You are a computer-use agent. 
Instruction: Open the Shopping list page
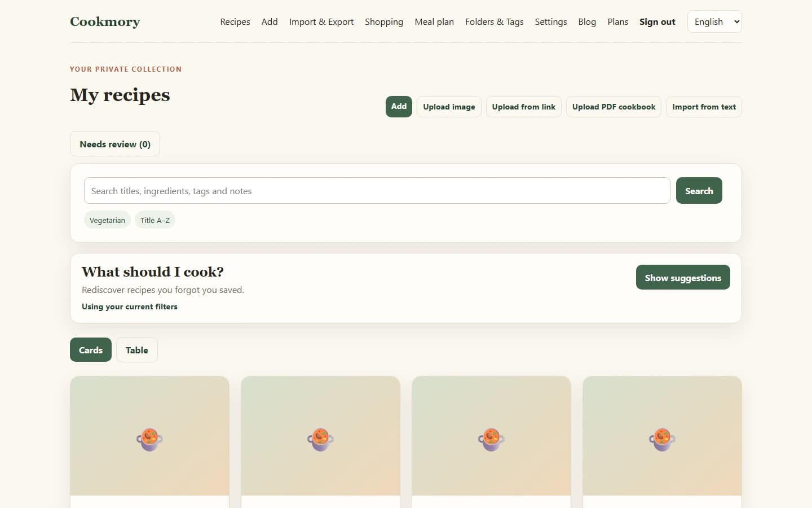[384, 21]
